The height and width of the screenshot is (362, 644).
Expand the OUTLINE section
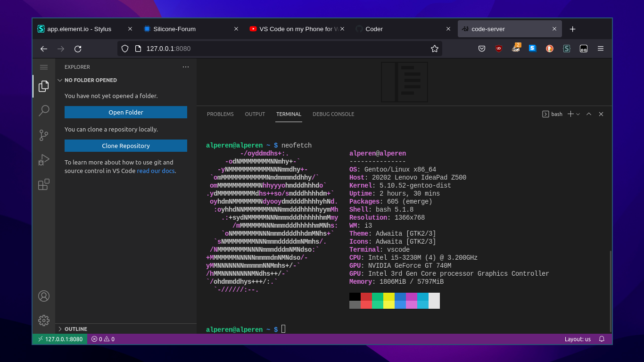point(126,329)
